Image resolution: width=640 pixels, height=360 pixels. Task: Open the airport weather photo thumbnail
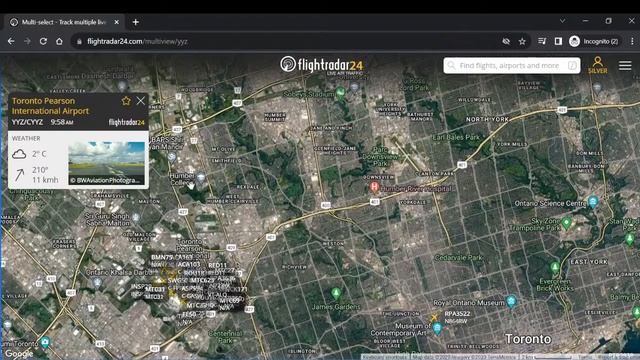pyautogui.click(x=107, y=163)
